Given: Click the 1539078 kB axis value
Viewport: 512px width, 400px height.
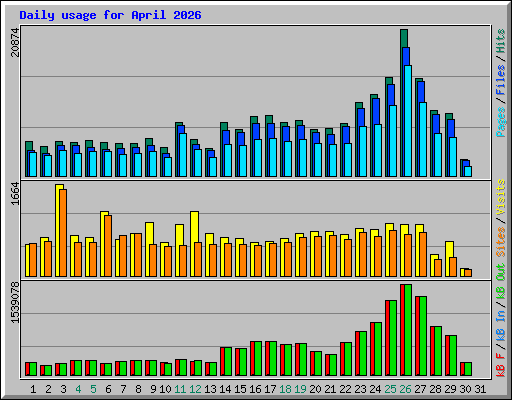Looking at the screenshot, I should tap(15, 303).
